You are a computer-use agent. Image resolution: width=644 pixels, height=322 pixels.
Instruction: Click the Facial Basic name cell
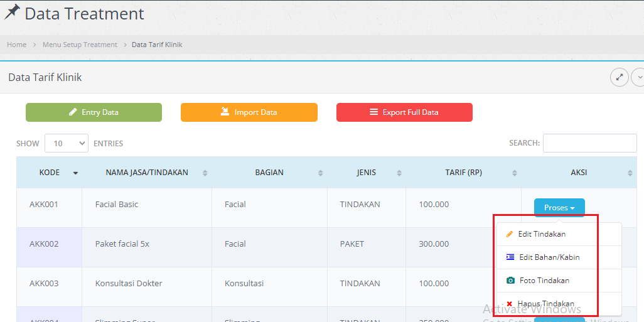pyautogui.click(x=147, y=208)
